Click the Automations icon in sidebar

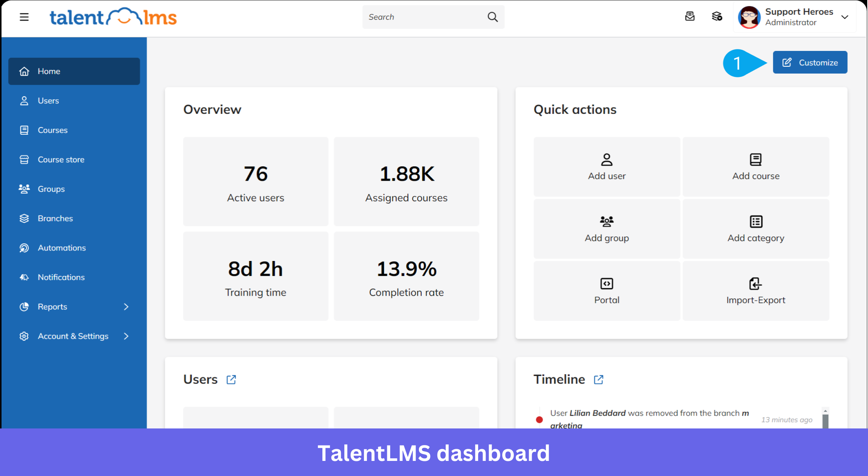point(24,248)
